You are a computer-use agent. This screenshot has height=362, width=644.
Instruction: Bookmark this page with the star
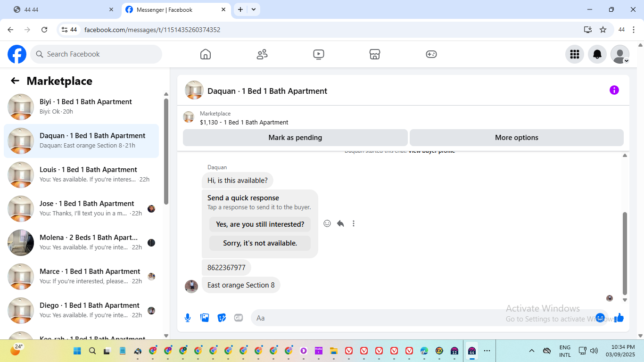tap(603, 30)
